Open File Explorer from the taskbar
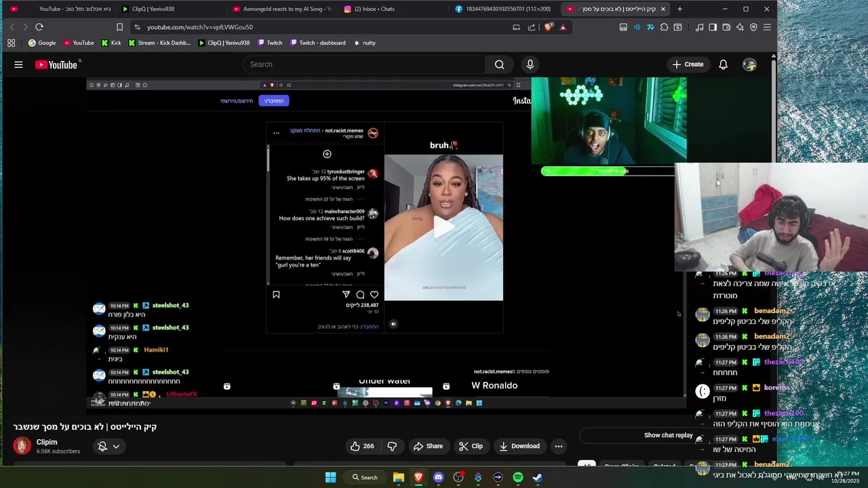 [399, 477]
